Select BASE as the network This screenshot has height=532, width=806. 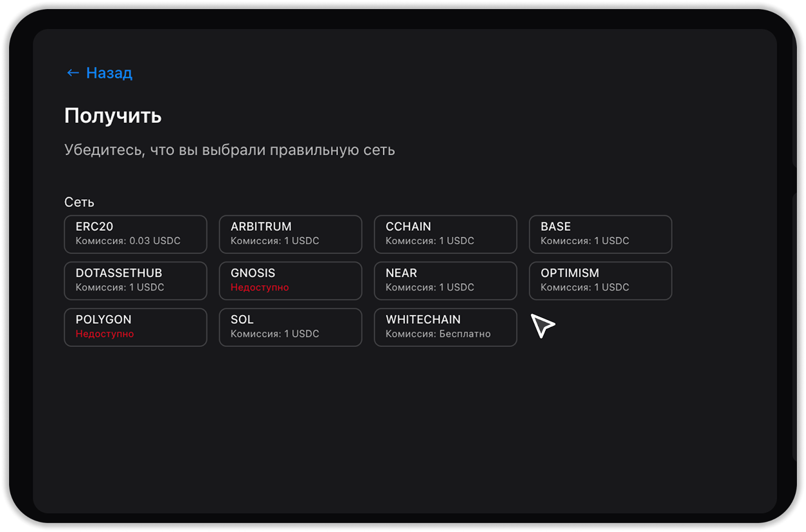point(600,234)
